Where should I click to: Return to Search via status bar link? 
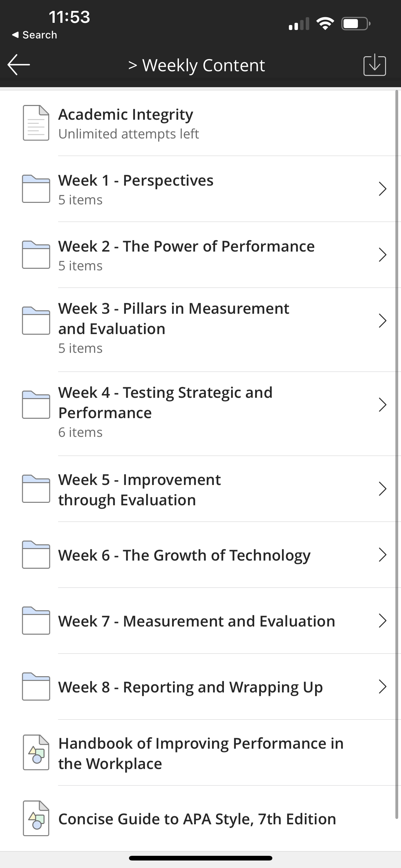(34, 35)
